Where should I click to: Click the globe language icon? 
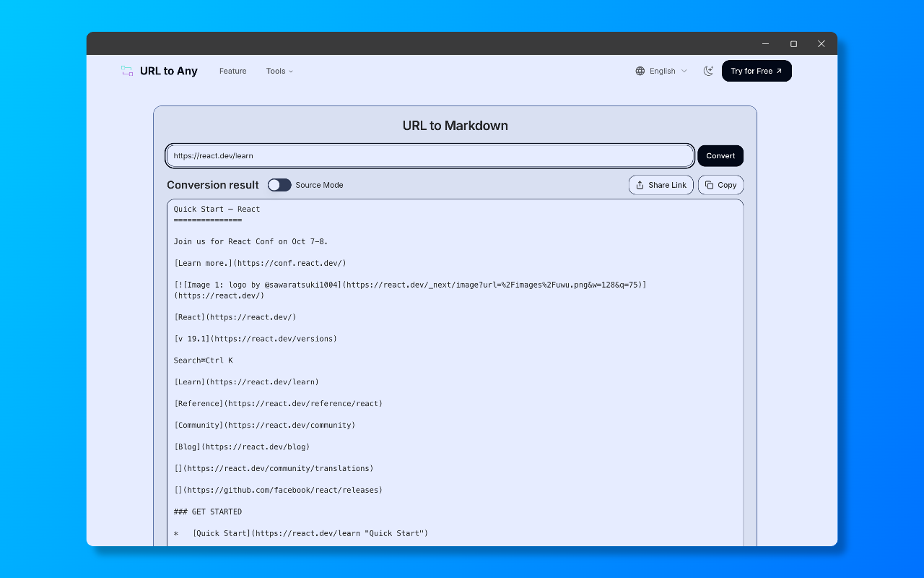click(x=640, y=71)
